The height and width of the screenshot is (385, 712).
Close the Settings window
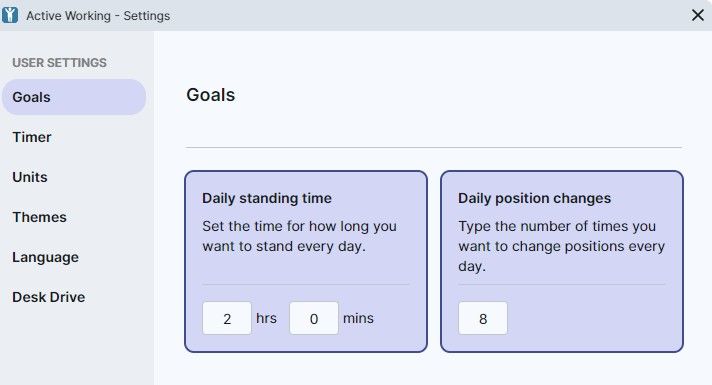pyautogui.click(x=697, y=15)
